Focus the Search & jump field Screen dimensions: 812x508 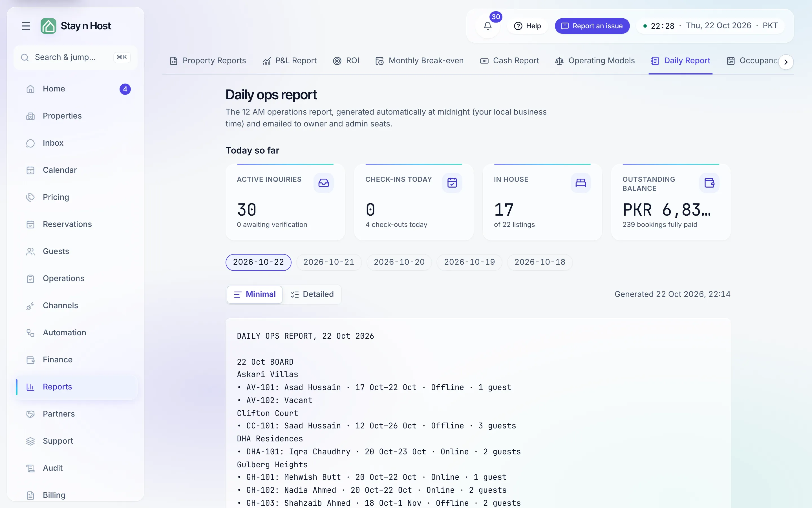76,58
